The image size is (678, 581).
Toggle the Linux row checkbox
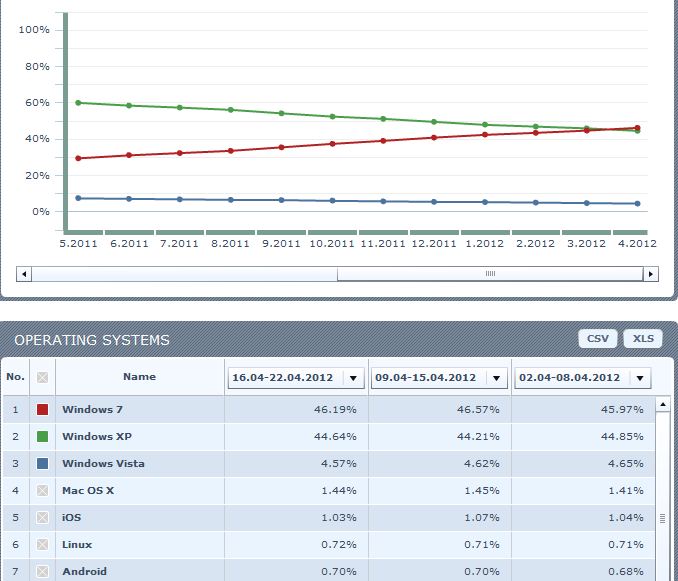pyautogui.click(x=42, y=545)
